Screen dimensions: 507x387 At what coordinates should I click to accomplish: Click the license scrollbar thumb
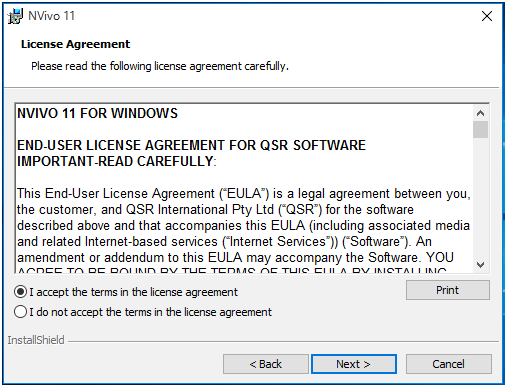coord(480,130)
